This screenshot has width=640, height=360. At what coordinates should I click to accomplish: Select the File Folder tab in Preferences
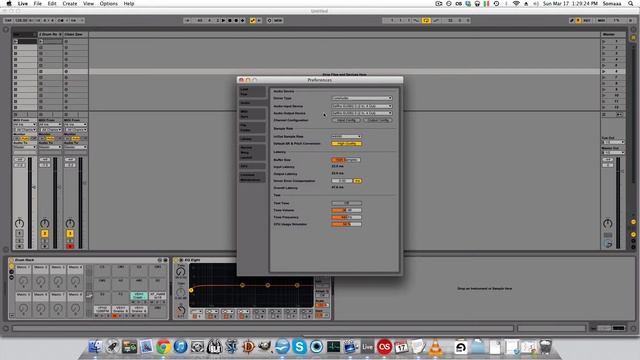[252, 127]
